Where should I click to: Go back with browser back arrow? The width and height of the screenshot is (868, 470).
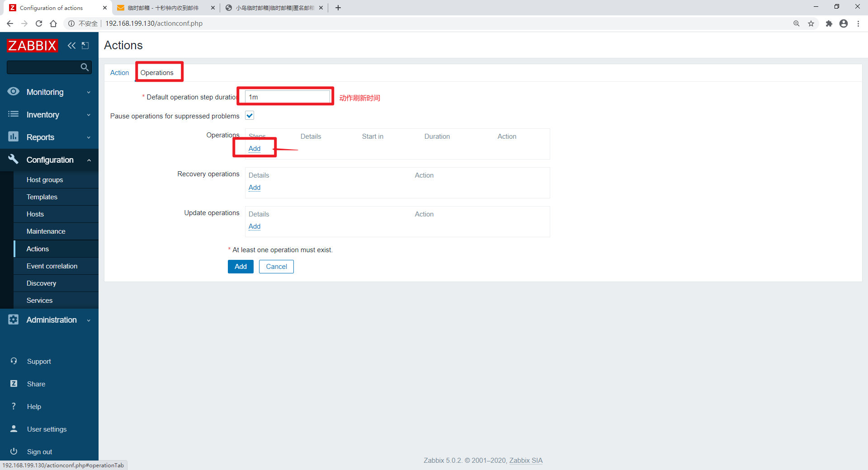coord(10,23)
